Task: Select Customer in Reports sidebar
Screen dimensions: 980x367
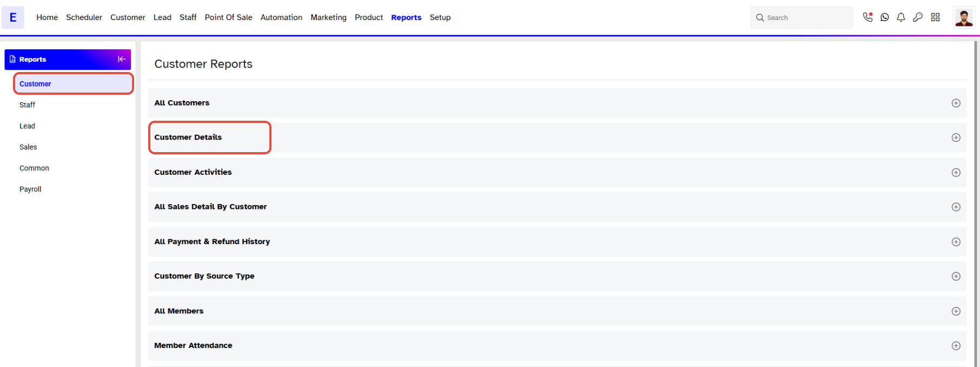Action: pos(74,83)
